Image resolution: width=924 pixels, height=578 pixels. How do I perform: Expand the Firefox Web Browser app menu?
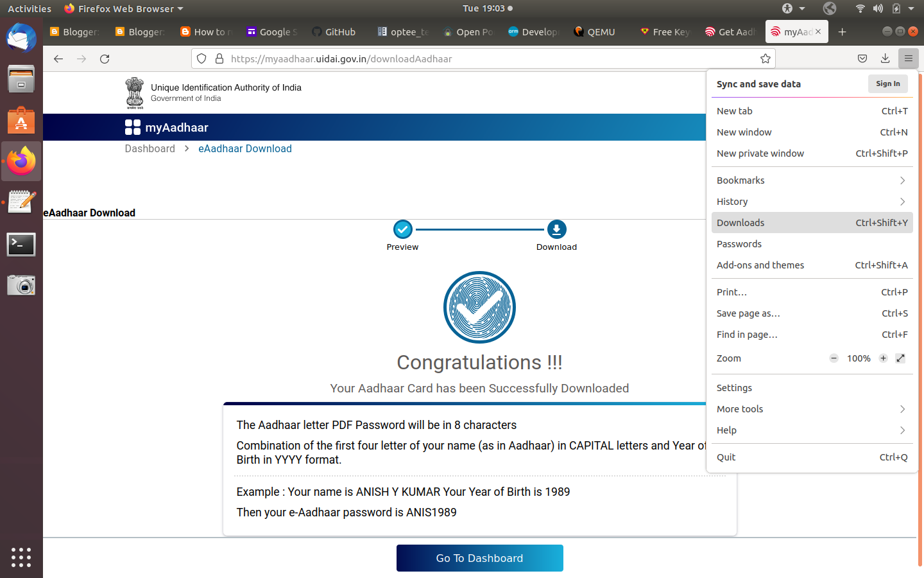pyautogui.click(x=124, y=8)
